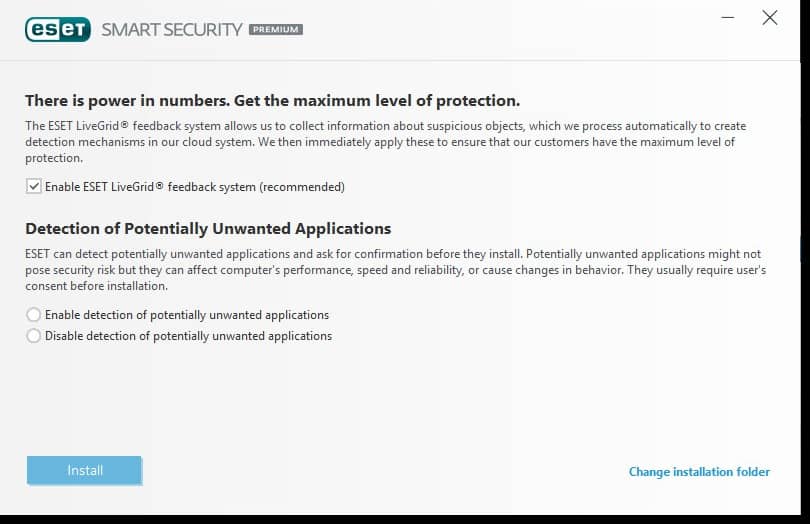
Task: Click the 'Enable ESET LiveGrid feedback system' label
Action: coord(120,187)
